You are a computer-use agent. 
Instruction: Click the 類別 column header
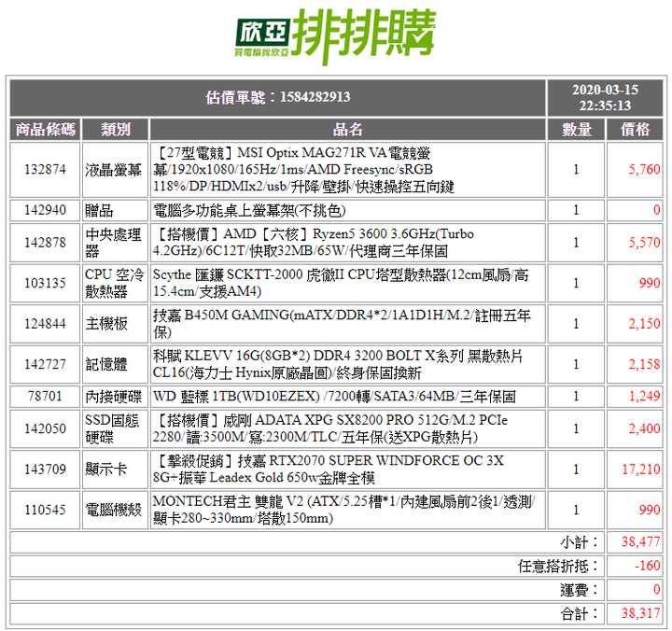tap(116, 130)
